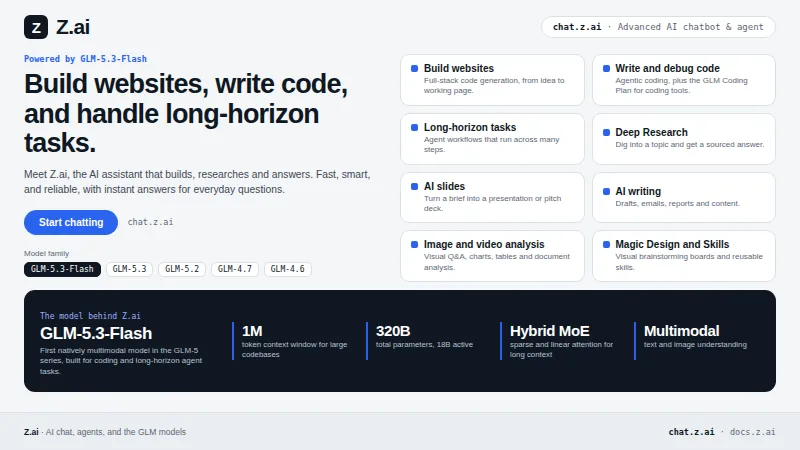Click blue bullet icon beside Write and debug code
This screenshot has height=450, width=800.
606,68
